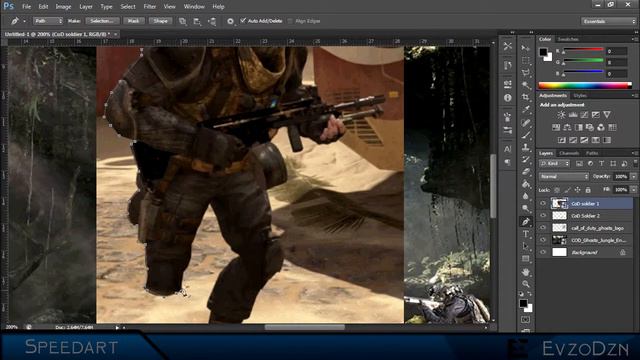
Task: Open path operations in options bar
Action: click(x=182, y=21)
